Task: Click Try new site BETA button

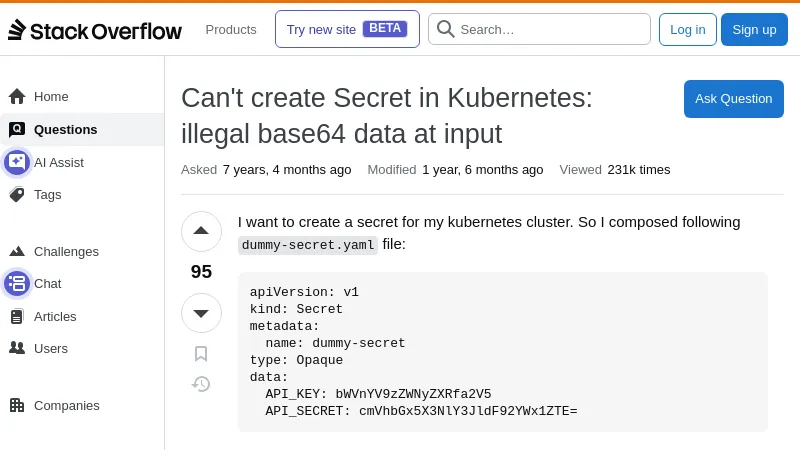Action: pos(347,30)
